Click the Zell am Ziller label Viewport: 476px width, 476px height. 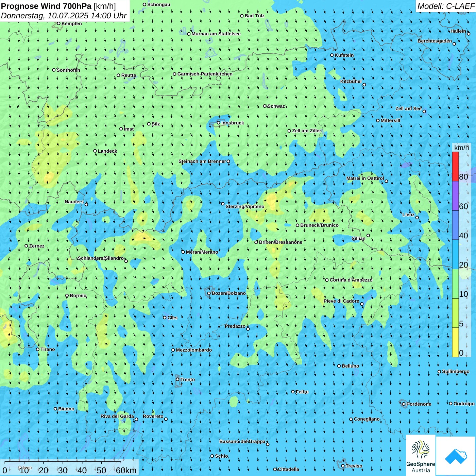tap(307, 131)
